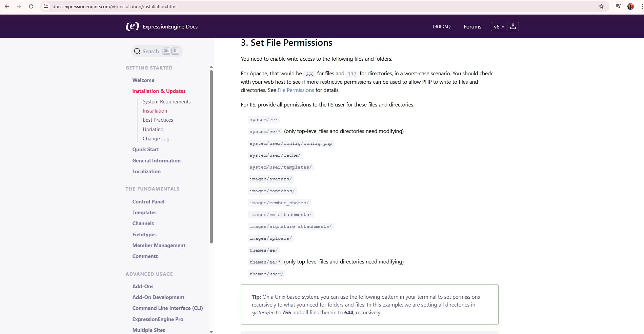Open the Change Log page
This screenshot has width=644, height=334.
156,138
